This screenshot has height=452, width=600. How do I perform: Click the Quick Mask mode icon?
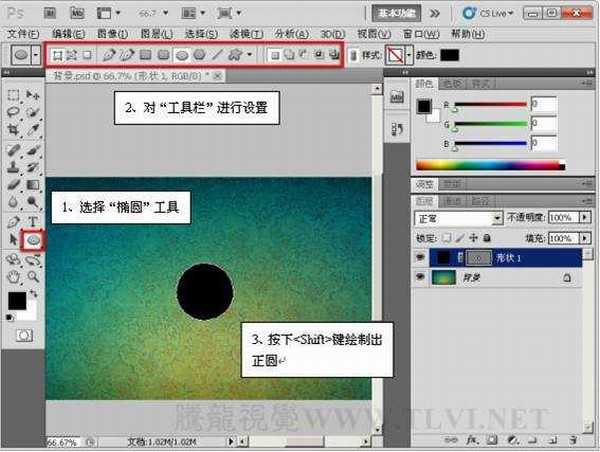[22, 336]
